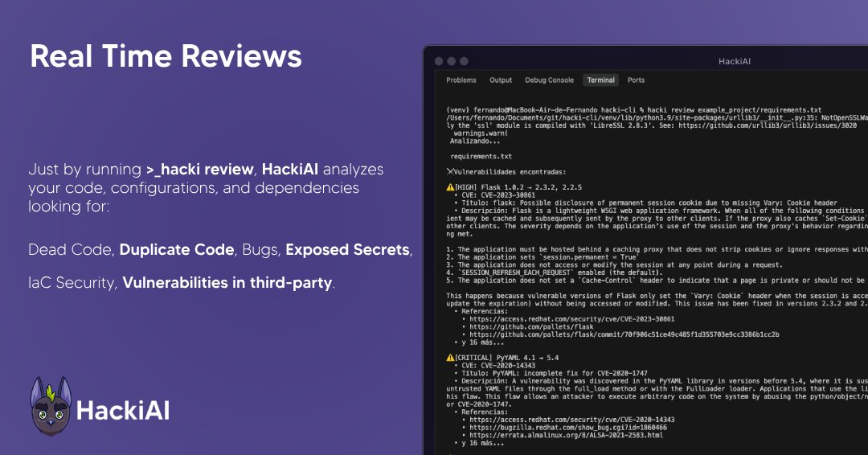
Task: Click the first gray window control dot
Action: (x=439, y=61)
